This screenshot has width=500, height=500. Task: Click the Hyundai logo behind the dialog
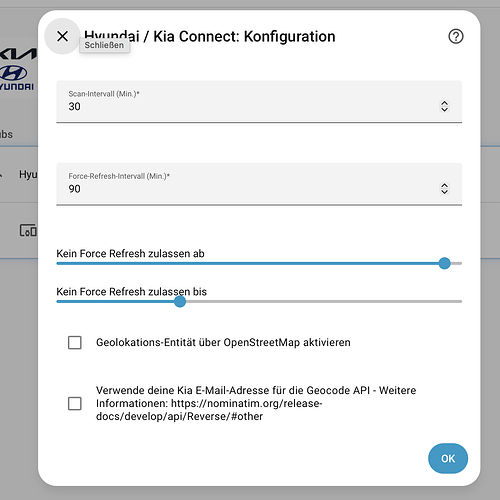coord(15,77)
